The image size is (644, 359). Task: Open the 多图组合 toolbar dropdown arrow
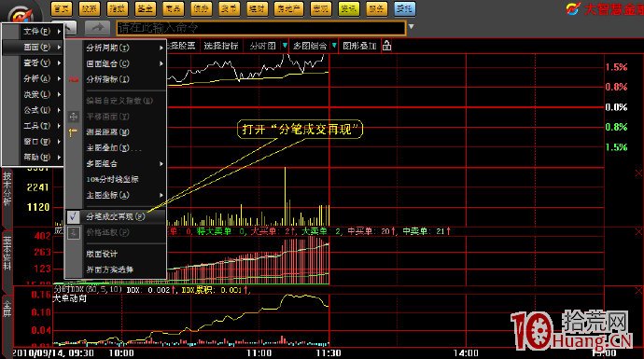[334, 46]
